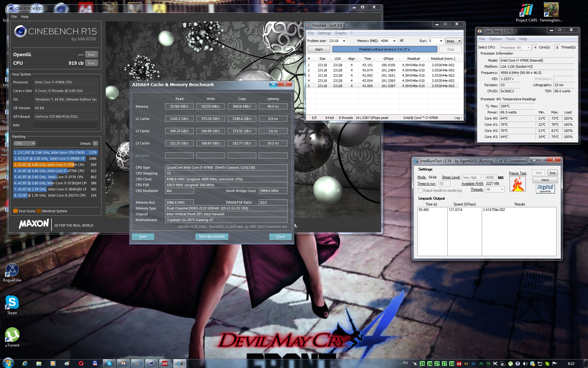Switch to LinX checkmark taskbar button
Screen dimensions: 588x368
(138, 363)
